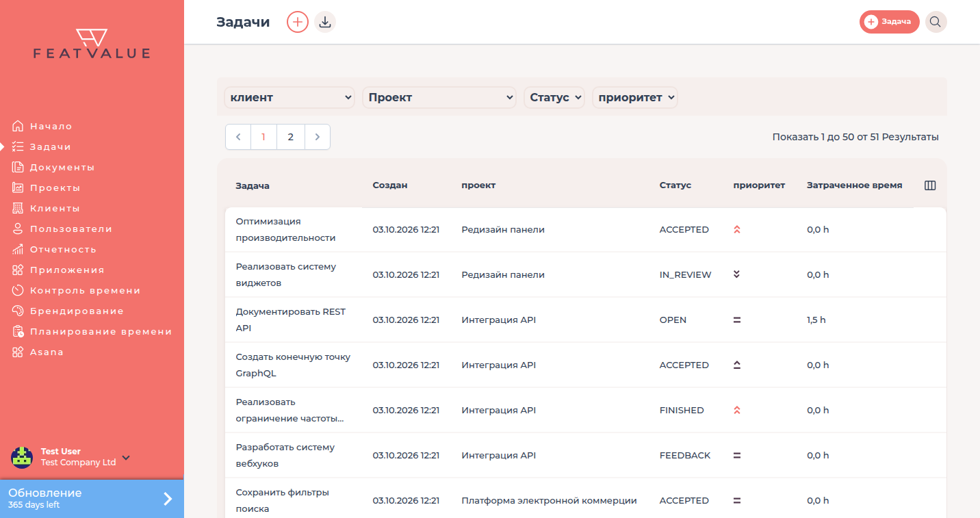This screenshot has height=518, width=980.
Task: Click the Test User avatar
Action: pos(22,457)
